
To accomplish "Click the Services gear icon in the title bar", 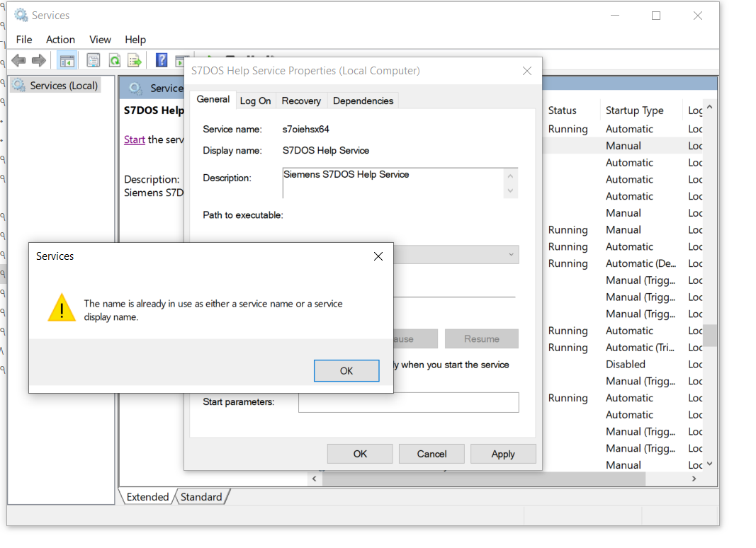I will point(21,16).
